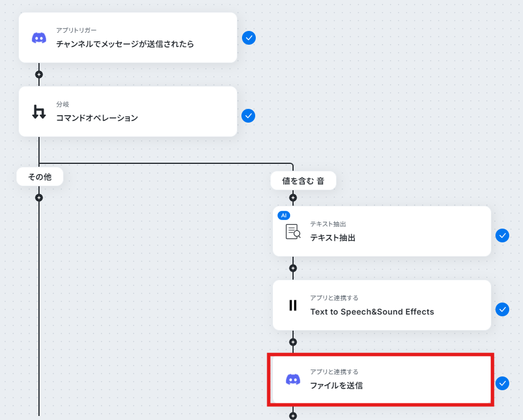The image size is (523, 420).
Task: Click the AI badge on テキスト抽出 card
Action: tap(284, 215)
